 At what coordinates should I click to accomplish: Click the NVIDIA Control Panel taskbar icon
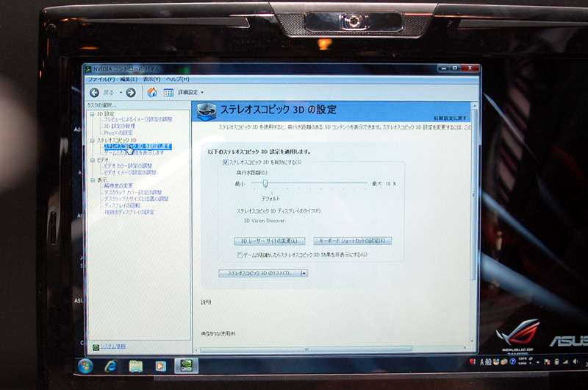click(x=186, y=366)
